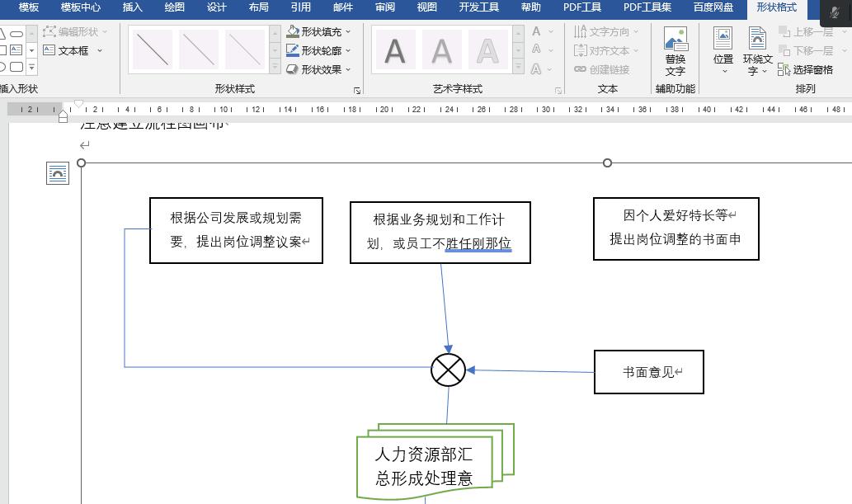Viewport: 852px width, 504px height.
Task: Expand the shape styles gallery more arrow
Action: (x=275, y=68)
